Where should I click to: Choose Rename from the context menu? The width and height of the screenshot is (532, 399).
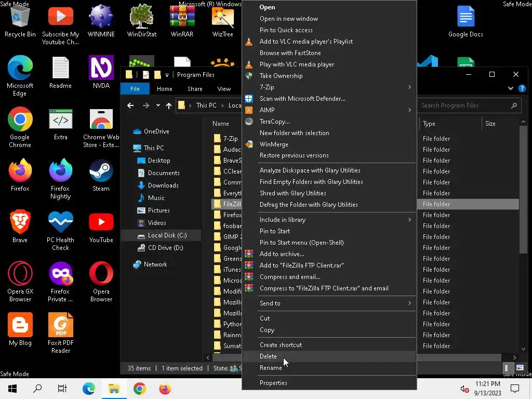tap(329, 368)
